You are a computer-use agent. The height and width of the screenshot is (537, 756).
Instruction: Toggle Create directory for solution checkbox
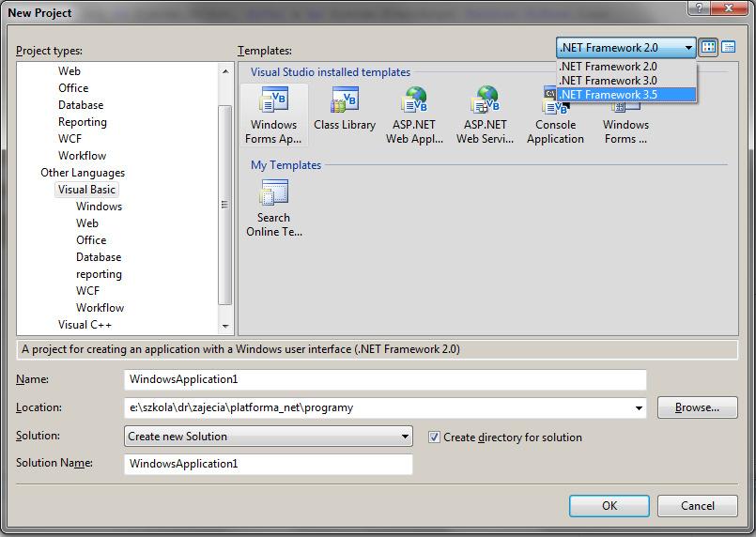click(x=434, y=437)
